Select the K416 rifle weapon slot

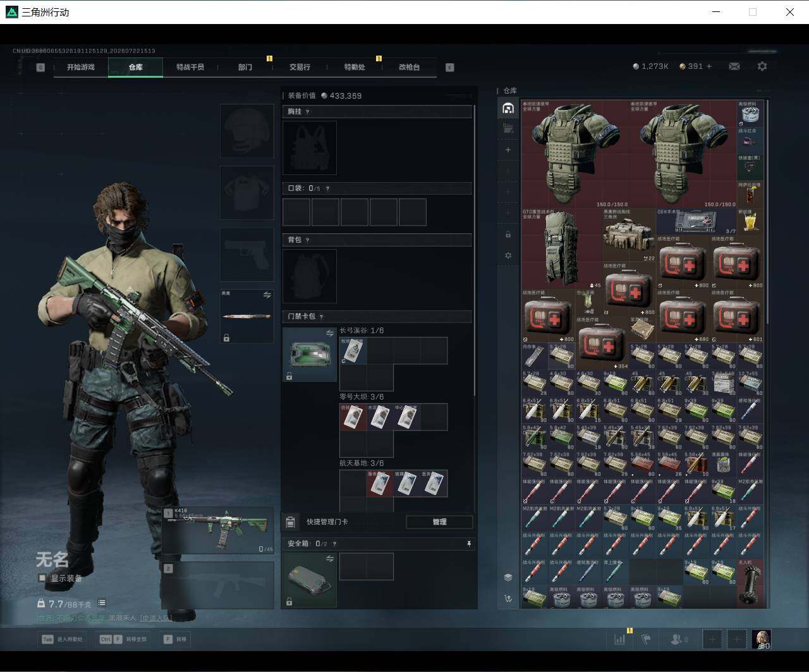tap(218, 530)
